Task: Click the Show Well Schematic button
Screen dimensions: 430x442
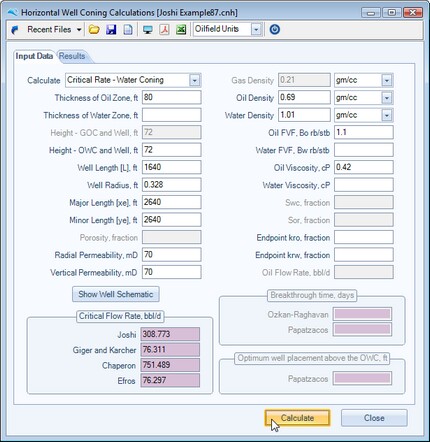Action: [x=116, y=294]
